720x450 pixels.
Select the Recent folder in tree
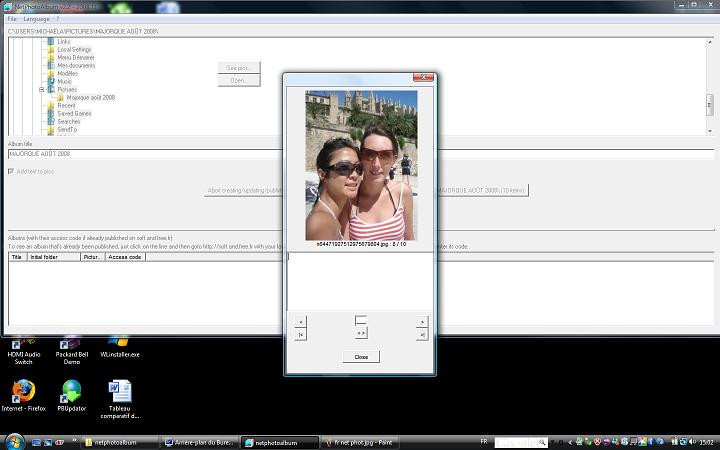point(67,105)
